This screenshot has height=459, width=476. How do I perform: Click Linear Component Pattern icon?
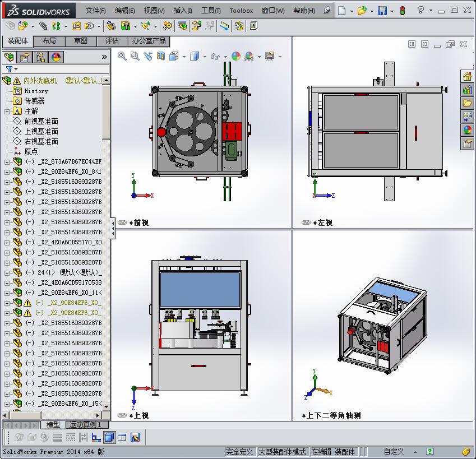[x=56, y=26]
